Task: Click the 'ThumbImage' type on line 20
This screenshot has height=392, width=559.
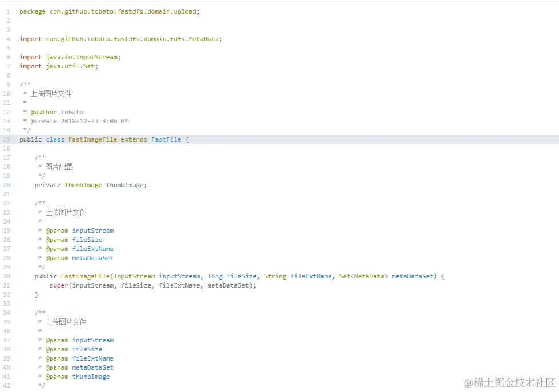Action: [83, 185]
